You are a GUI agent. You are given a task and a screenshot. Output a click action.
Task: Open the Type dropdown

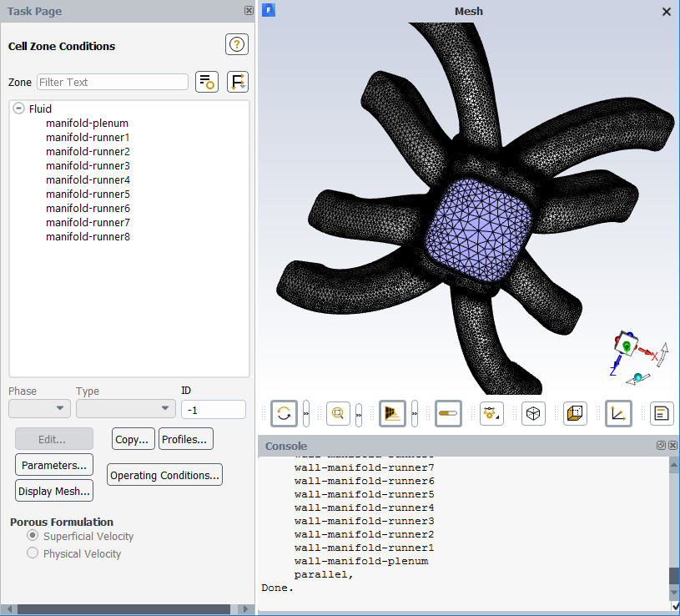coord(125,410)
